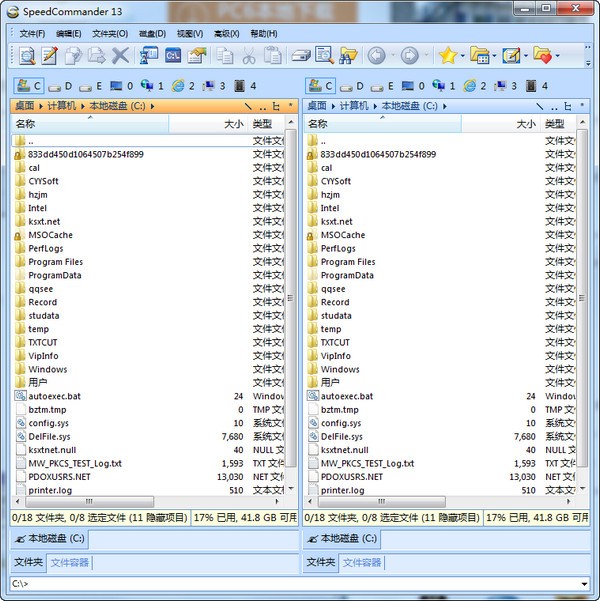Image resolution: width=600 pixels, height=601 pixels.
Task: Click 桌面 in the left path bar
Action: tap(25, 106)
